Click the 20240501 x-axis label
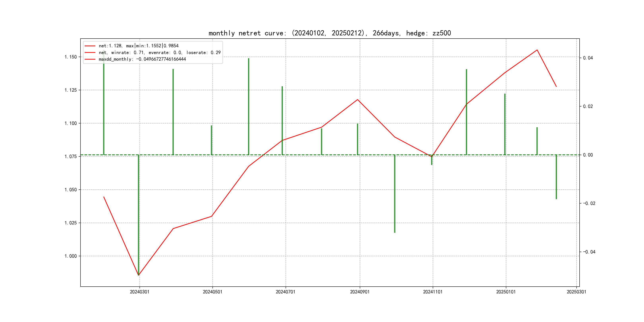The height and width of the screenshot is (322, 644). [212, 292]
